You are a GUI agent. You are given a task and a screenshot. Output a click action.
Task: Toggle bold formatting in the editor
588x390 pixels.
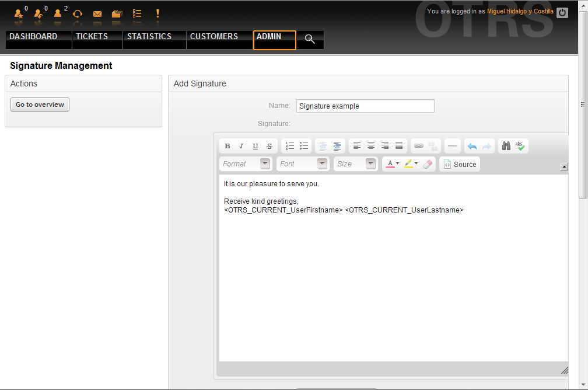(x=228, y=146)
